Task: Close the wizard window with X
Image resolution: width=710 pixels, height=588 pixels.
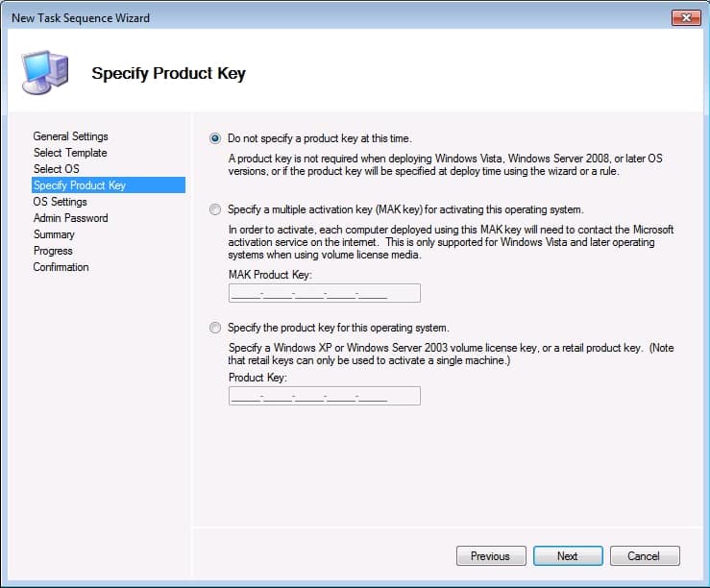Action: tap(686, 17)
